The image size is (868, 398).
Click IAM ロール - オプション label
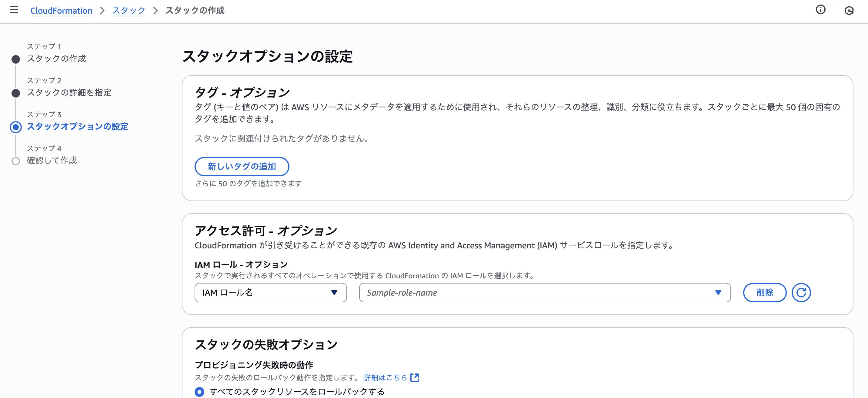pos(241,265)
